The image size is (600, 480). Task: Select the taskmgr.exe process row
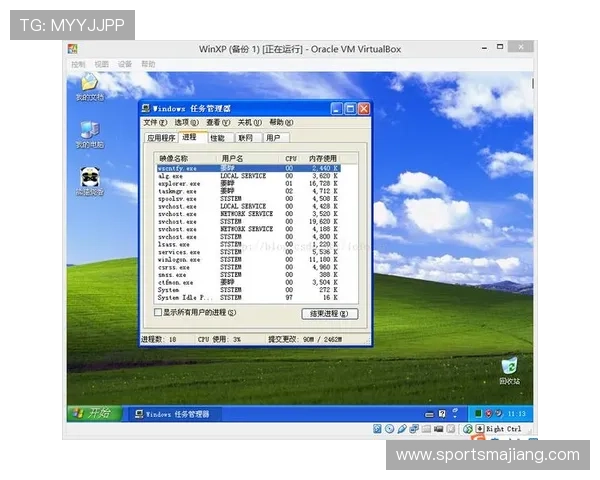[248, 191]
